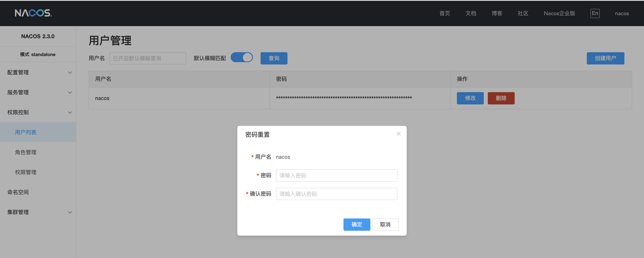Click the nacos username in the dialog
The height and width of the screenshot is (258, 644).
(x=283, y=157)
